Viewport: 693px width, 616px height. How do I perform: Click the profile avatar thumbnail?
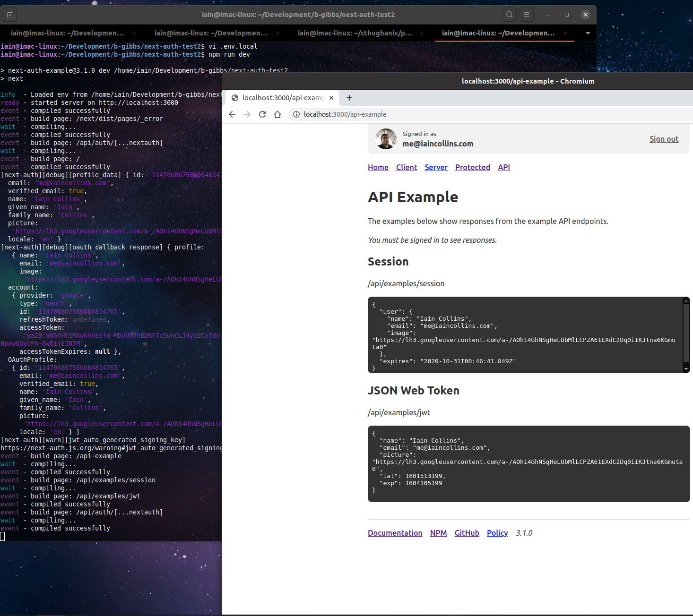pyautogui.click(x=386, y=139)
